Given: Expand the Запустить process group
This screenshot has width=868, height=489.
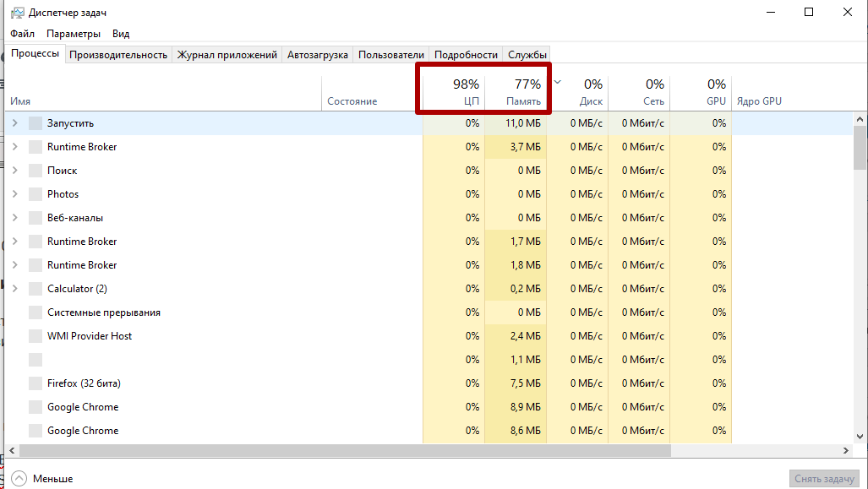Looking at the screenshot, I should click(14, 123).
